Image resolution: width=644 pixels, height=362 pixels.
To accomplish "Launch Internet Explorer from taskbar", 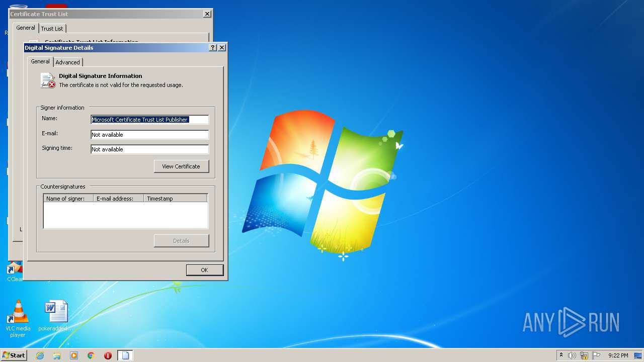I will 40,355.
